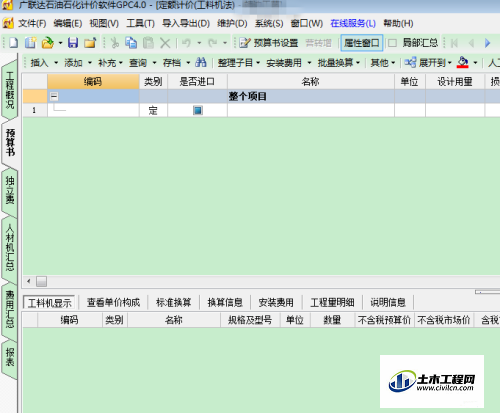Click the binoculars find icon
The height and width of the screenshot is (413, 500).
click(x=201, y=62)
